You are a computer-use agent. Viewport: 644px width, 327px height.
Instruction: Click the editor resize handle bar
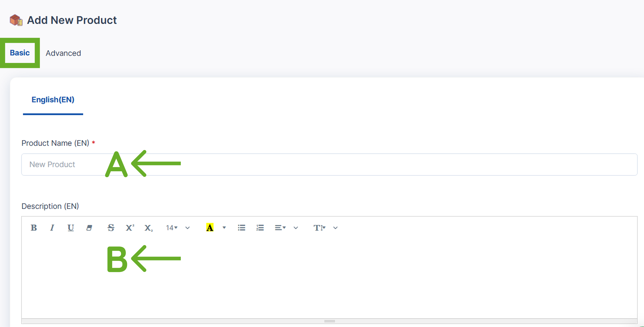coord(329,321)
